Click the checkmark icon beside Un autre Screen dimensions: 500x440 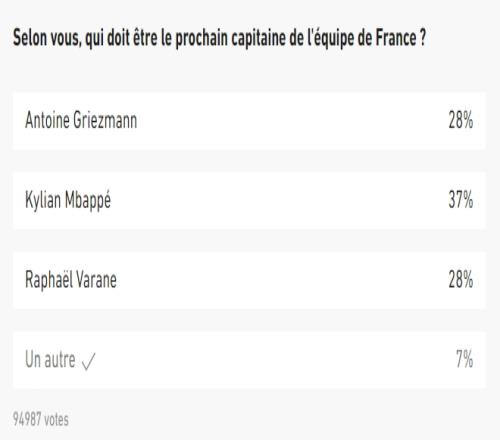click(88, 362)
